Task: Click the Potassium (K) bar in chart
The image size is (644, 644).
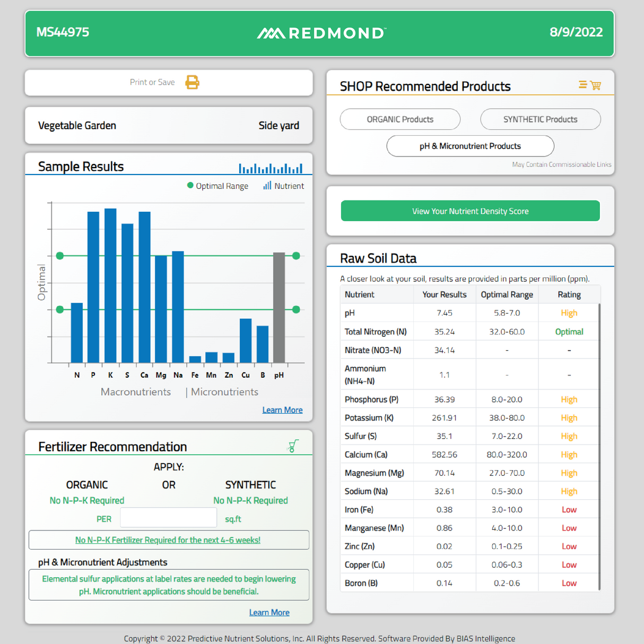Action: point(110,285)
